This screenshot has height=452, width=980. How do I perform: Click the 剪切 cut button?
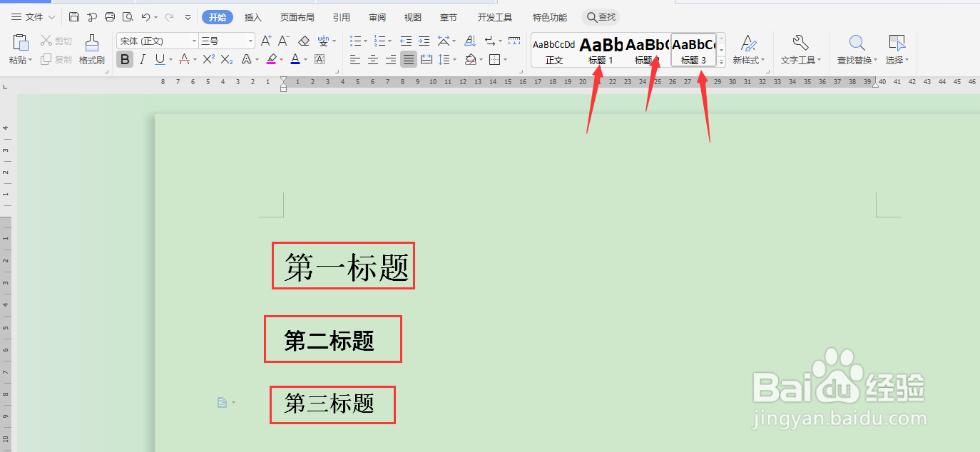click(x=56, y=41)
